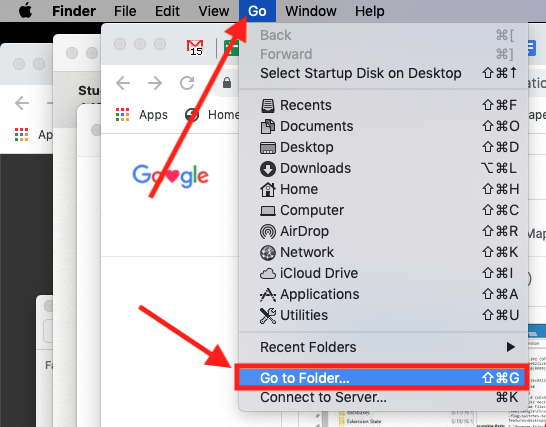Open the Window menu in Finder

(311, 11)
